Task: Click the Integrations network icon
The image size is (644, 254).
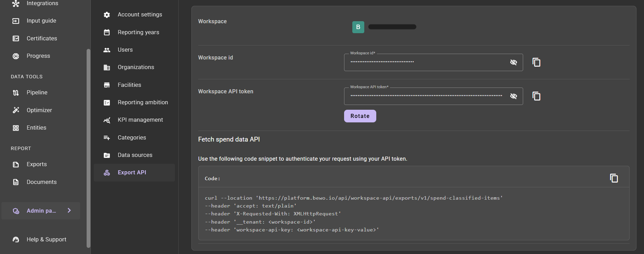Action: pyautogui.click(x=16, y=3)
